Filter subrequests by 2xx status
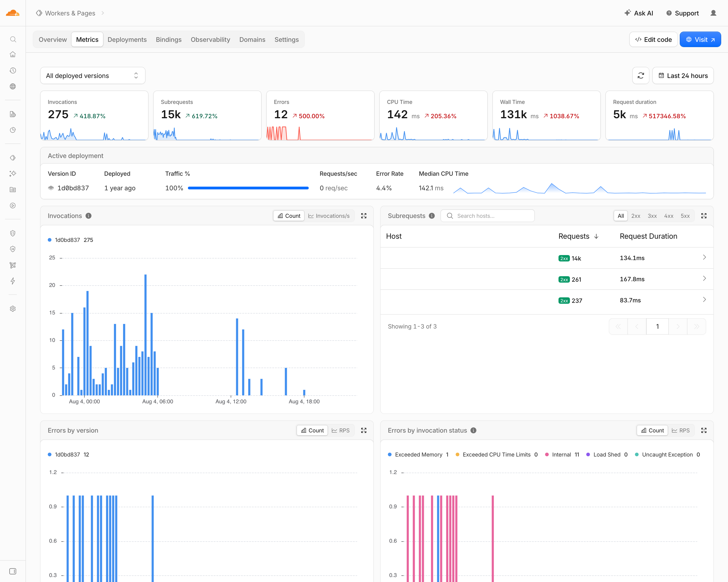Viewport: 728px width, 582px height. point(636,216)
